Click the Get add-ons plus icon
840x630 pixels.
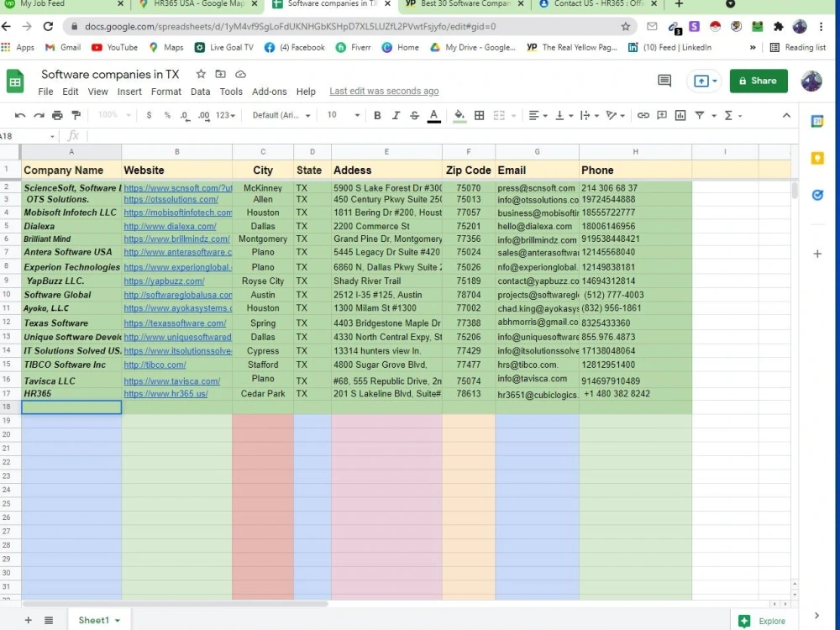pos(817,254)
